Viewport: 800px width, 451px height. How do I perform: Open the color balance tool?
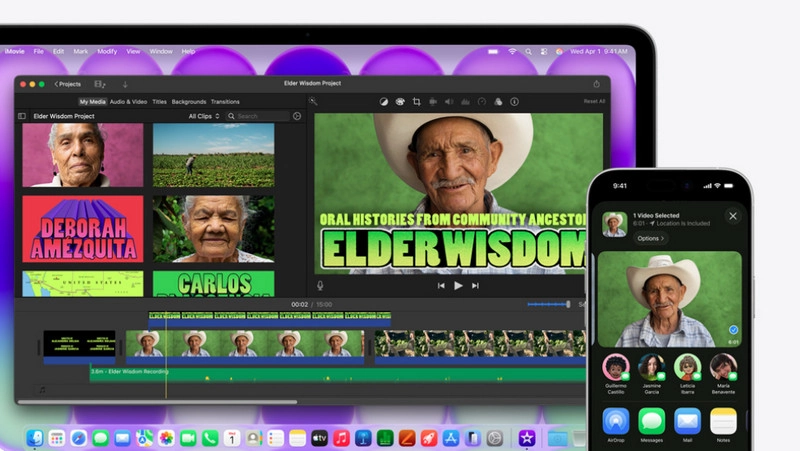point(384,102)
